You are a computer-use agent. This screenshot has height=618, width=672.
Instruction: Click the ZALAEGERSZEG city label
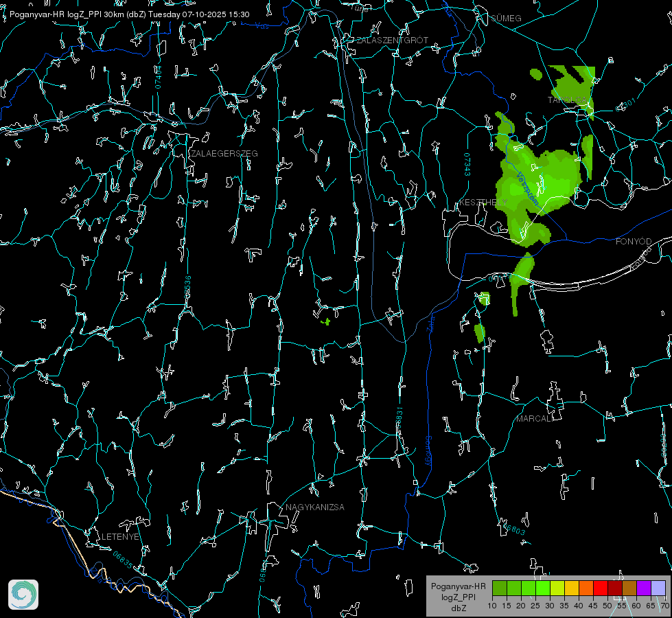click(x=224, y=153)
